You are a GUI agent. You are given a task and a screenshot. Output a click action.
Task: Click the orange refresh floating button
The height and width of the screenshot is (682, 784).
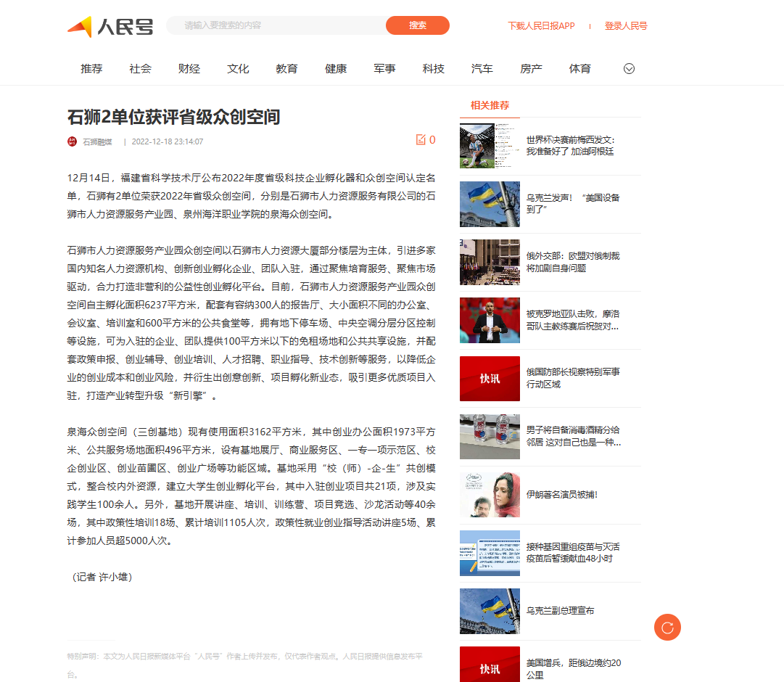click(667, 627)
